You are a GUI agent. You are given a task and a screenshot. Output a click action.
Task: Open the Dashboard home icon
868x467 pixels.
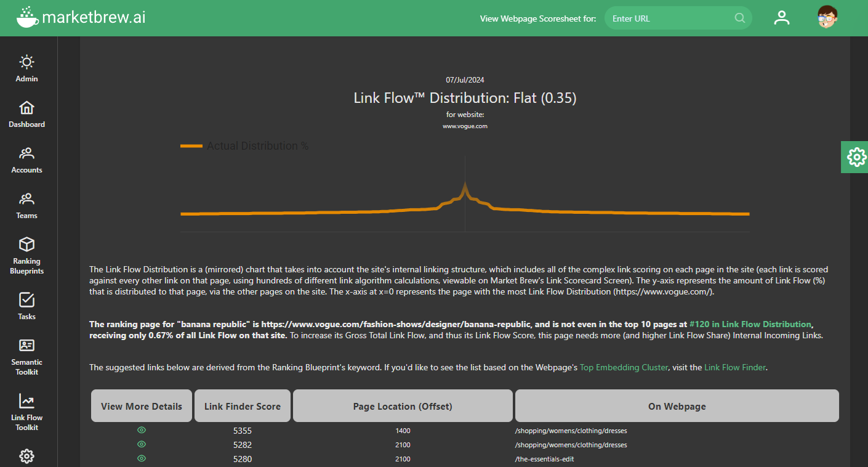(26, 108)
